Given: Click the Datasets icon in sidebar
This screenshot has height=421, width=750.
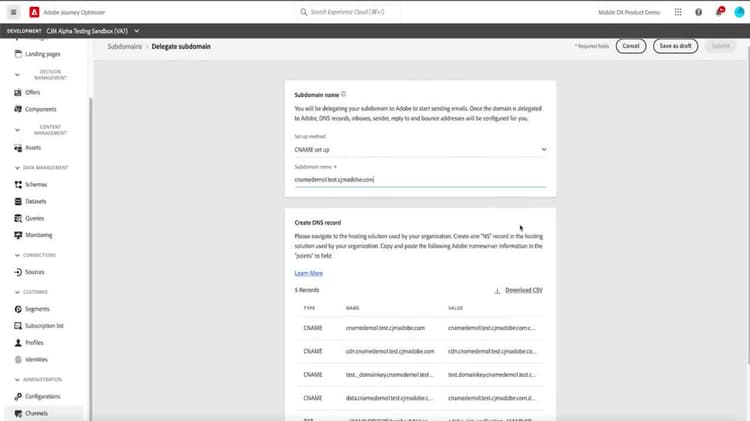Looking at the screenshot, I should [18, 201].
